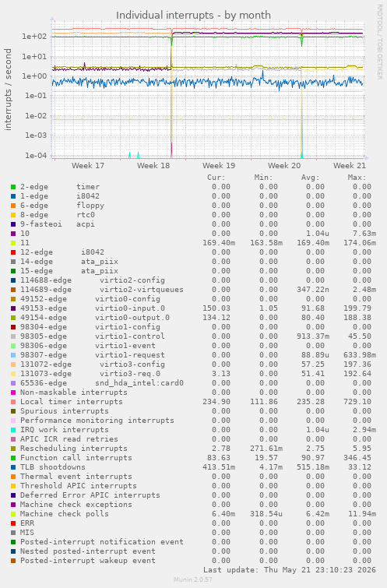Viewport: 387px width, 588px height.
Task: Click the RRDTOOL / TOBI OETIKER watermark
Action: click(x=378, y=41)
